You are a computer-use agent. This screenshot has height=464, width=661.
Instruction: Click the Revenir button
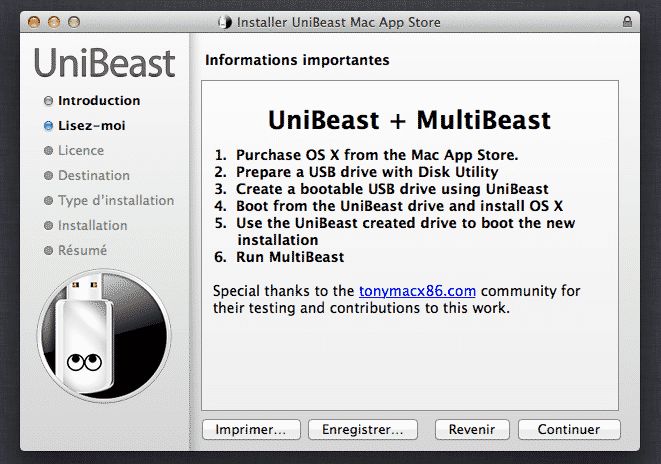tap(472, 429)
